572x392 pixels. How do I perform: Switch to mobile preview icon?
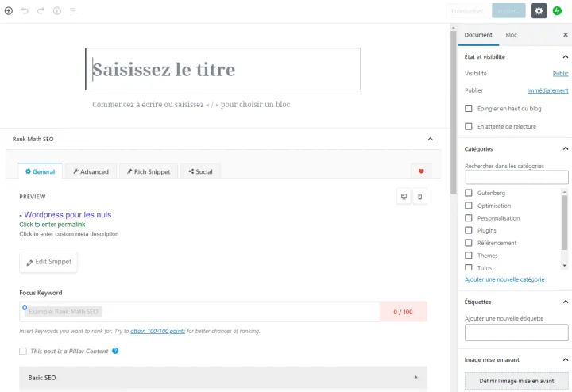pyautogui.click(x=420, y=197)
